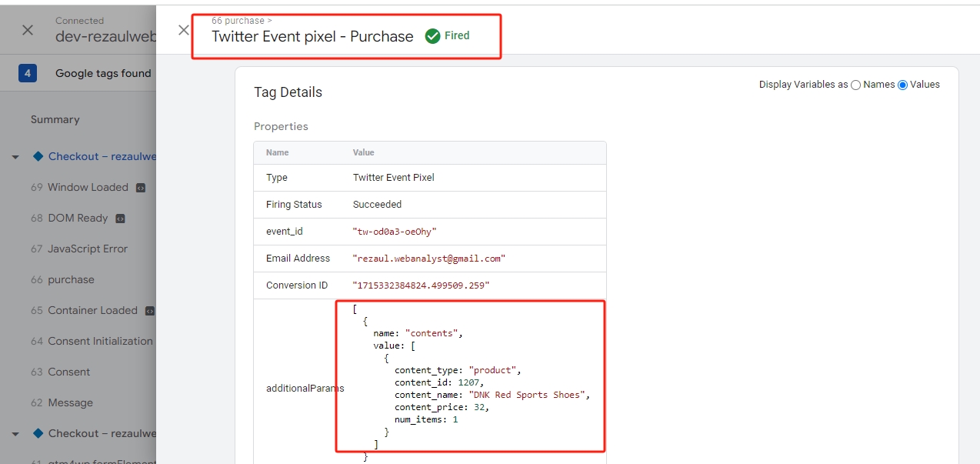Click the 'Display Variables as' label
Screen dimensions: 980x464
pyautogui.click(x=803, y=85)
